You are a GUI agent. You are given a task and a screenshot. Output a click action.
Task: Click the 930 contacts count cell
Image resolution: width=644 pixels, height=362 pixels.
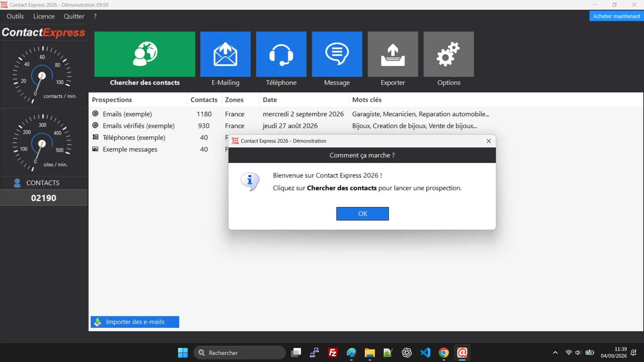(x=204, y=126)
